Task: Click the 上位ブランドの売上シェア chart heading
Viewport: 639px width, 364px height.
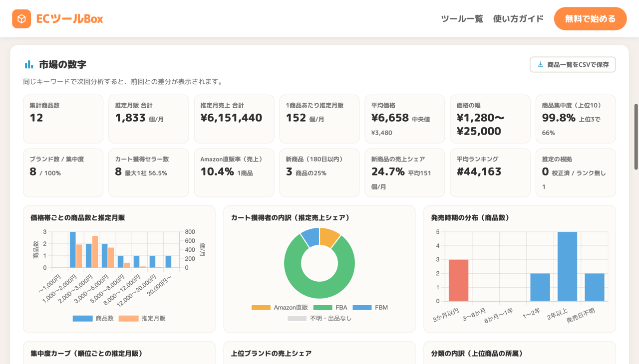Action: 271,353
